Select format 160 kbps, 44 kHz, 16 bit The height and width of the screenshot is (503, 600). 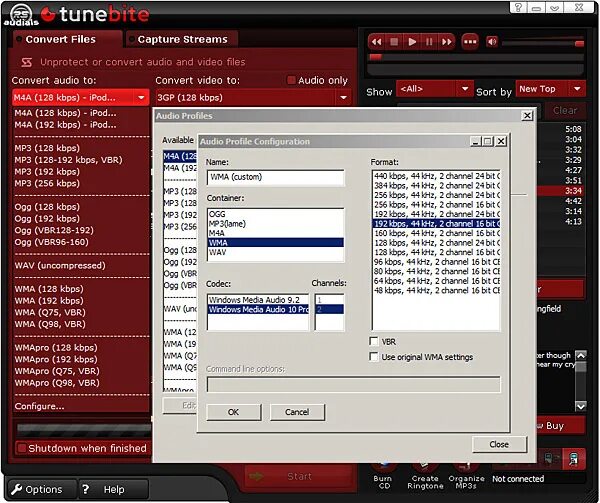click(x=436, y=233)
